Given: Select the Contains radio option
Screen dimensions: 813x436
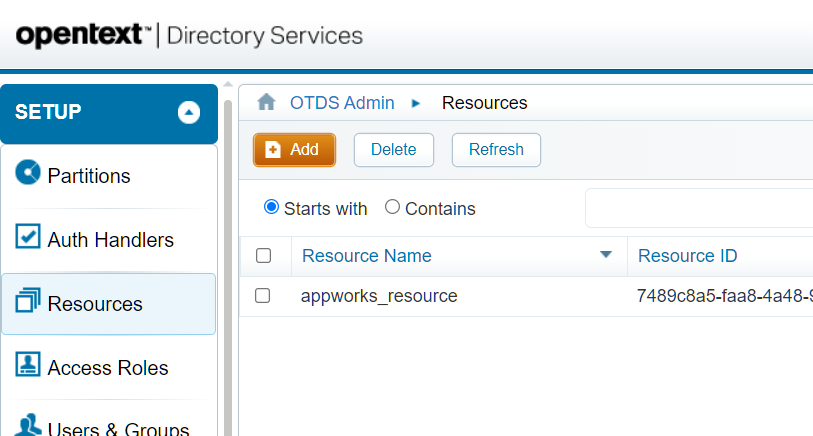Looking at the screenshot, I should click(393, 207).
